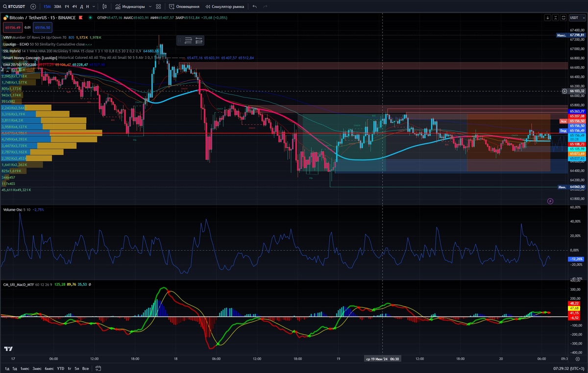Set the chart range to 5д

tap(15, 368)
